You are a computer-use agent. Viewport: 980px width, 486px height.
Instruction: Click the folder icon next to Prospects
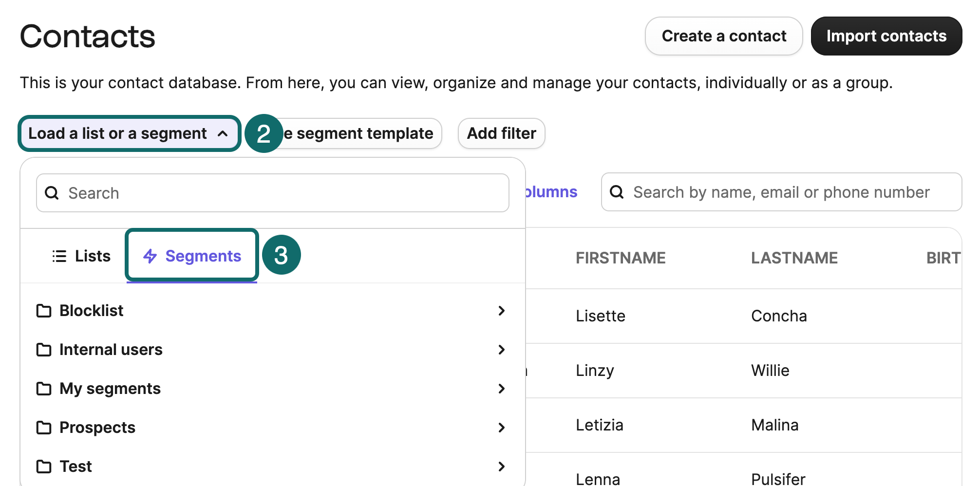44,428
